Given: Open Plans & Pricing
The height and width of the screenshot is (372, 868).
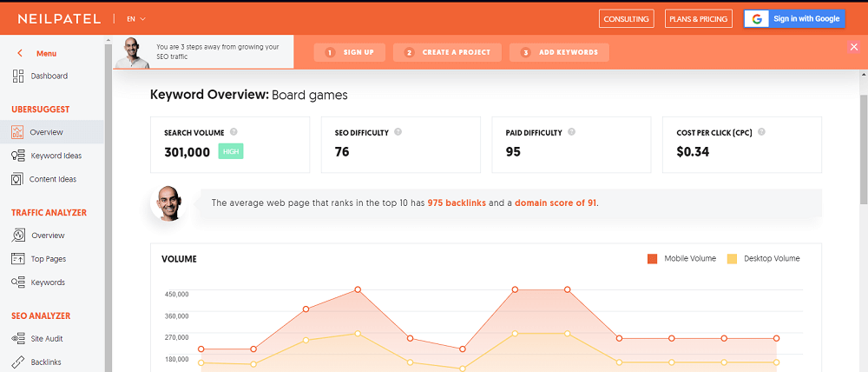Looking at the screenshot, I should (699, 19).
